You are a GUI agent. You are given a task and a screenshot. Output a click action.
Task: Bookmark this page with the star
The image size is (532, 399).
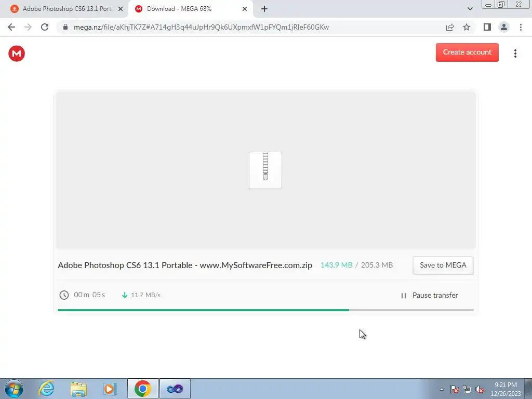(467, 27)
